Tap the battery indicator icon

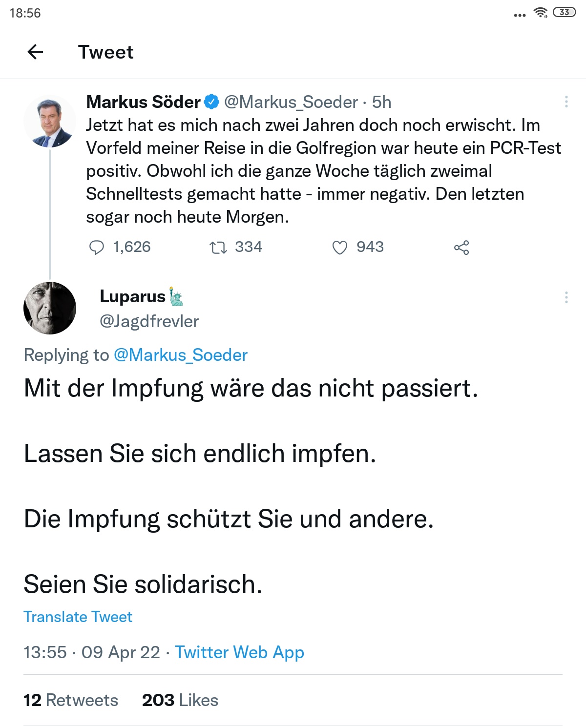click(x=564, y=13)
